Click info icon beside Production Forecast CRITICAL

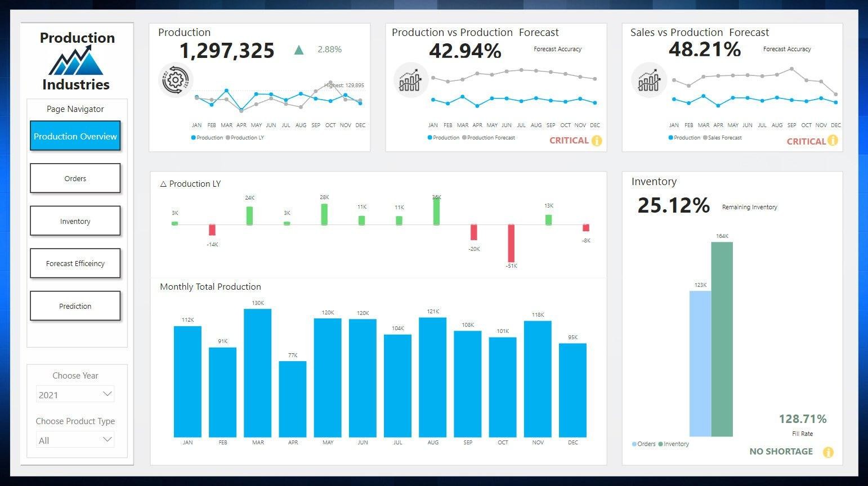tap(596, 141)
